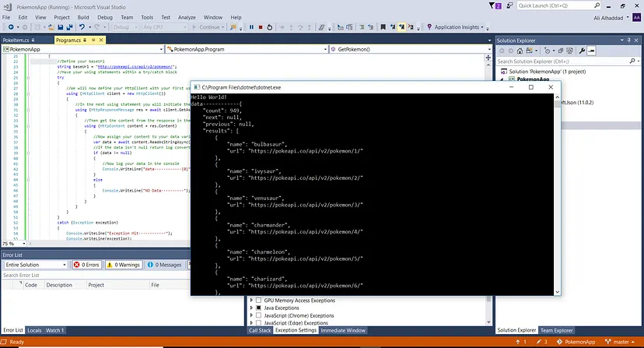This screenshot has height=348, width=644.
Task: Click the Undo arrow in toolbar
Action: [x=82, y=27]
